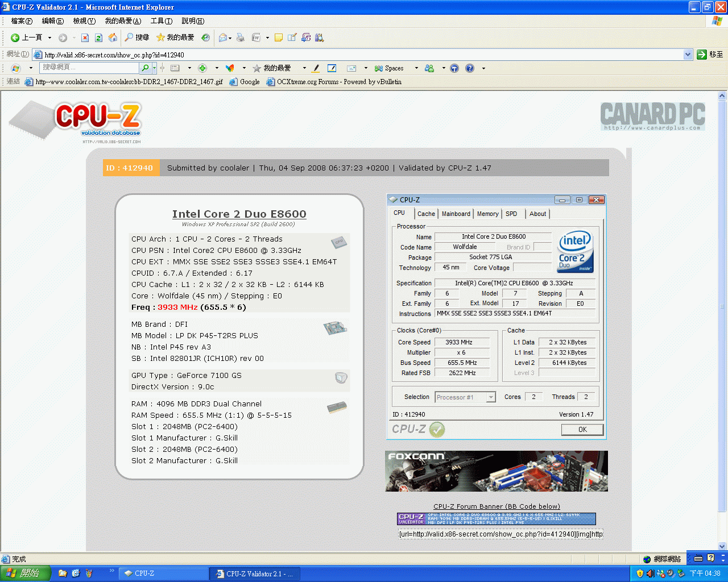Expand the Spaces dropdown arrow

pos(416,68)
